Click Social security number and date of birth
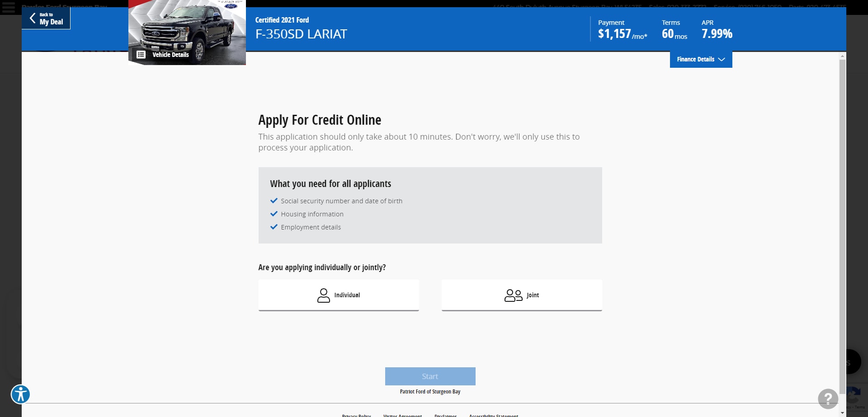Viewport: 868px width, 417px height. coord(341,201)
